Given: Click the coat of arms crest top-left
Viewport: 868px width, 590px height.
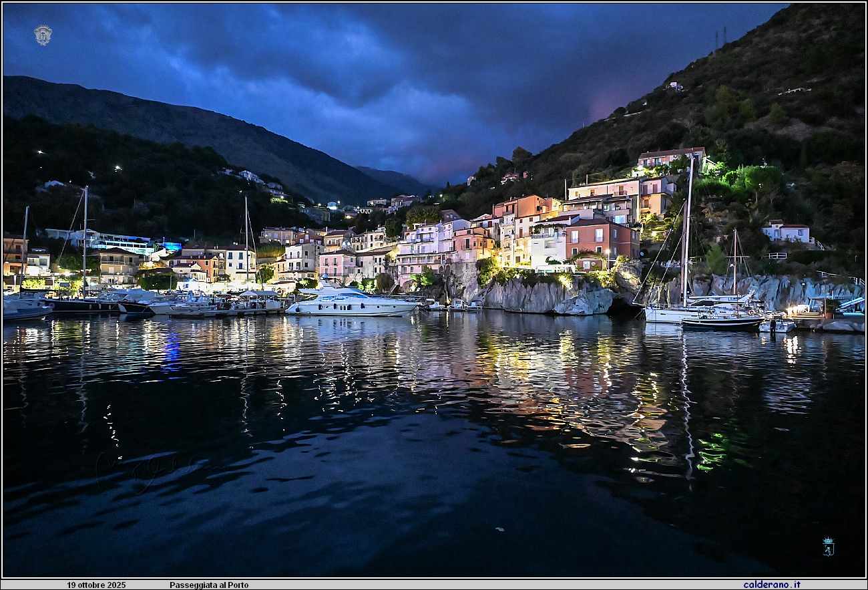Looking at the screenshot, I should [x=43, y=35].
